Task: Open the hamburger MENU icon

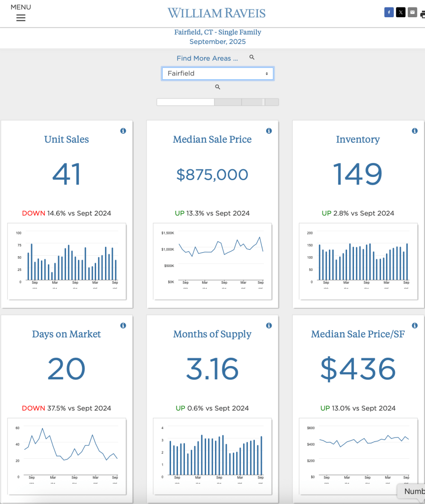Action: 21,18
